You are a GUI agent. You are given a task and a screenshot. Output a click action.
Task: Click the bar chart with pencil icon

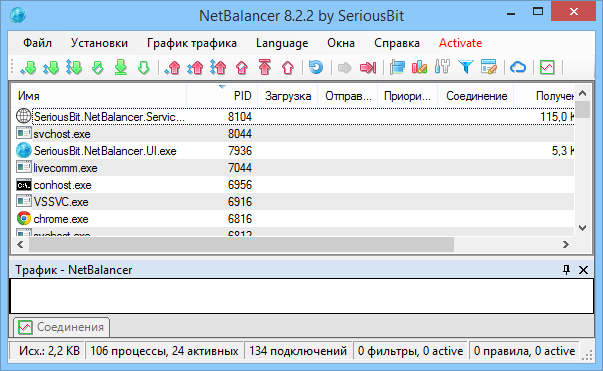coord(419,67)
